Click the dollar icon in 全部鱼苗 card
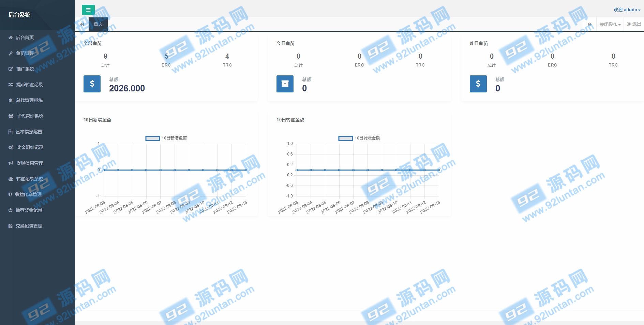This screenshot has height=325, width=644. [x=92, y=84]
